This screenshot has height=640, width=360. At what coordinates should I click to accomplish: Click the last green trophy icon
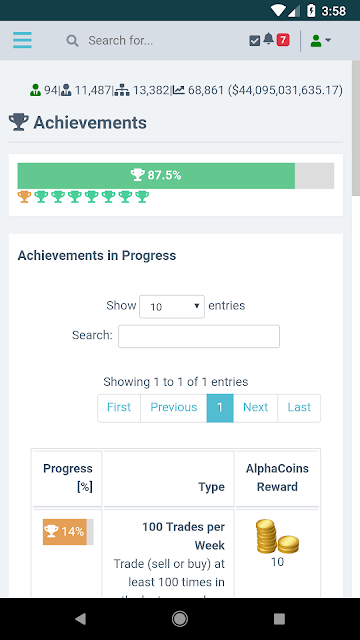coord(142,197)
